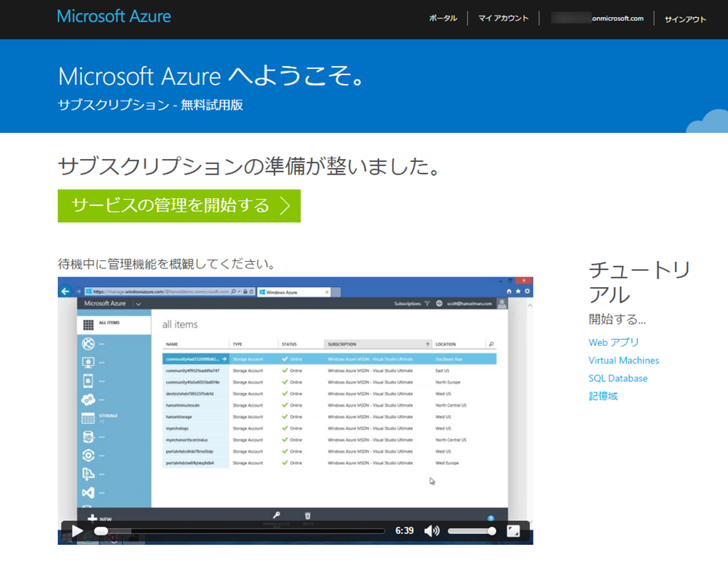The height and width of the screenshot is (571, 728).
Task: Click the 6:39 video duration label
Action: [x=404, y=531]
